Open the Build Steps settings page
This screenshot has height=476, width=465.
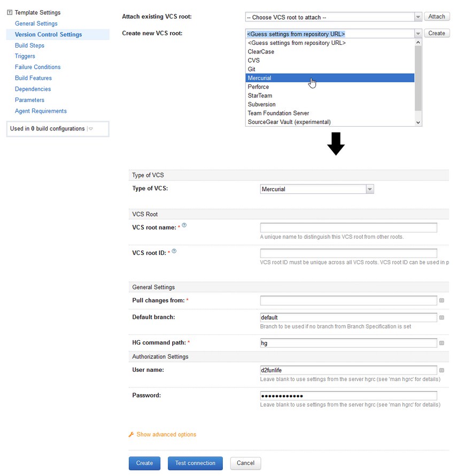coord(29,45)
